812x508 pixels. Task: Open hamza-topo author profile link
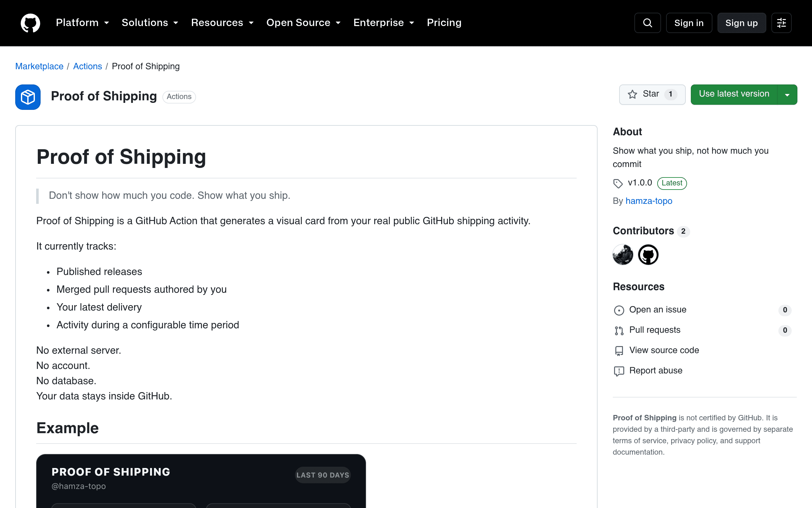(649, 201)
